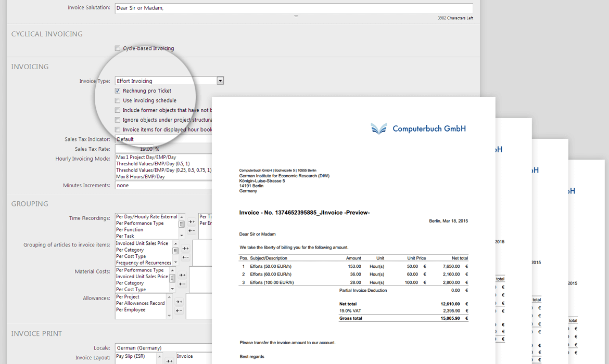Image resolution: width=609 pixels, height=364 pixels.
Task: Click scroll-up arrow of Allowances list
Action: (169, 297)
